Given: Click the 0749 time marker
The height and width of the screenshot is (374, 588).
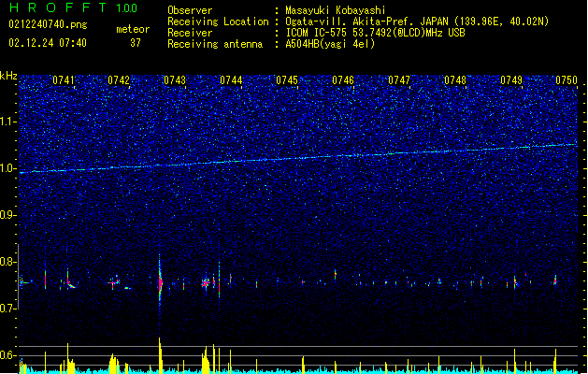Looking at the screenshot, I should pyautogui.click(x=511, y=79).
